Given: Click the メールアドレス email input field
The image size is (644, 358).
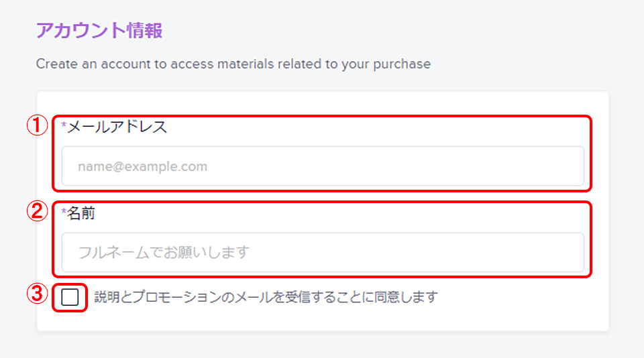Looking at the screenshot, I should click(x=323, y=166).
